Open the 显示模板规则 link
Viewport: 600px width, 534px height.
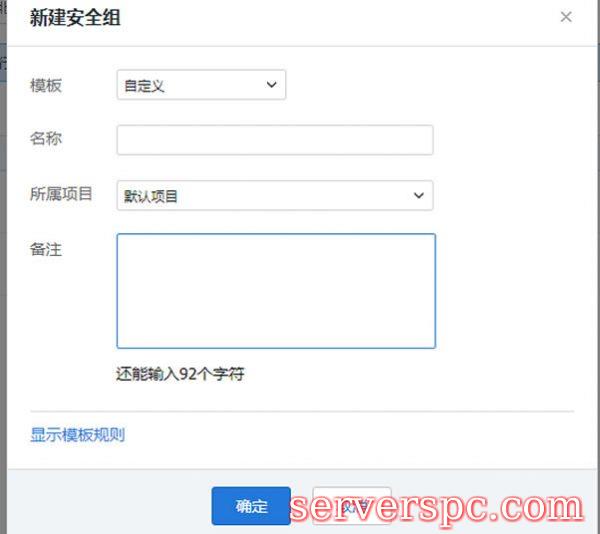(77, 435)
